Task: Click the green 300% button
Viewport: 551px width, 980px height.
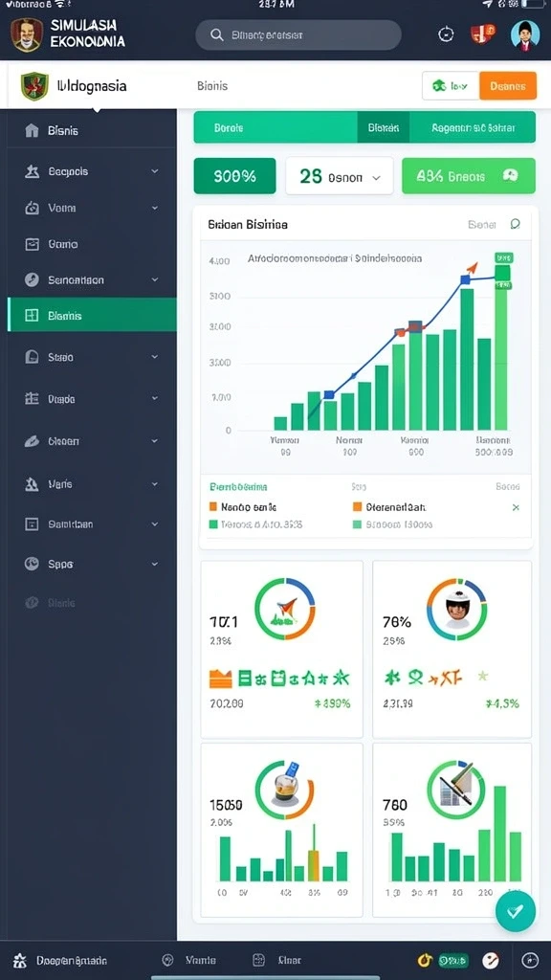Action: pos(235,176)
